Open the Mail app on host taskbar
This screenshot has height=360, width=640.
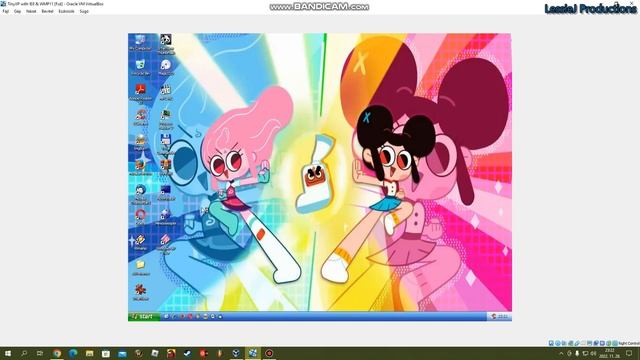pyautogui.click(x=122, y=353)
